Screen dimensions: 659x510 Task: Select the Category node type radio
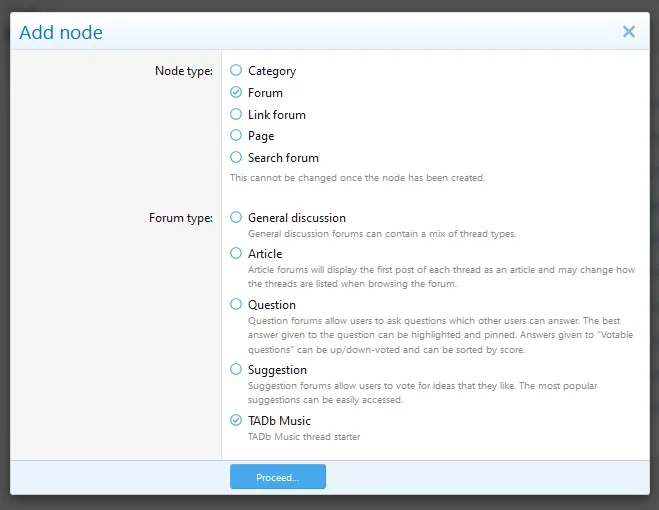click(x=236, y=71)
